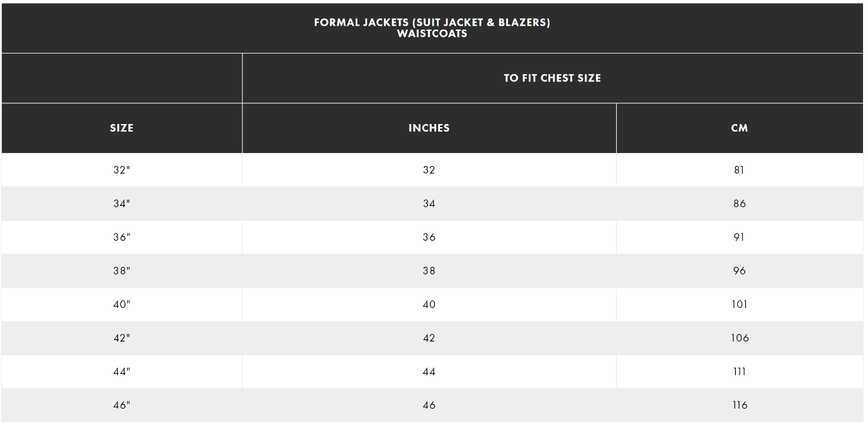Click the 96 cm value cell
The height and width of the screenshot is (430, 868).
pyautogui.click(x=739, y=271)
